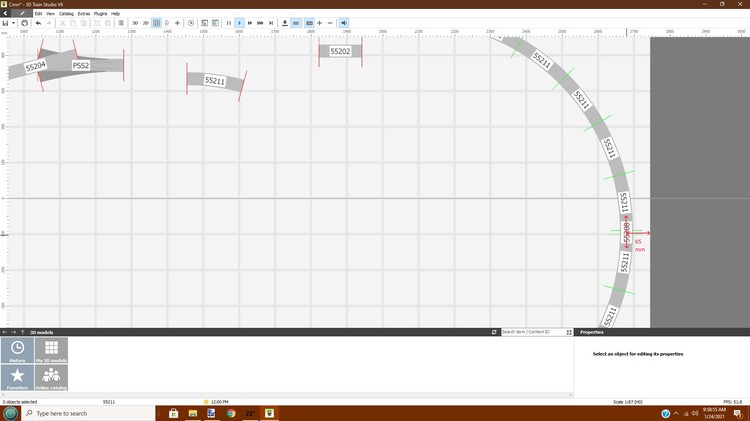Click the skip-to-end button
The image size is (750, 421).
(x=271, y=23)
